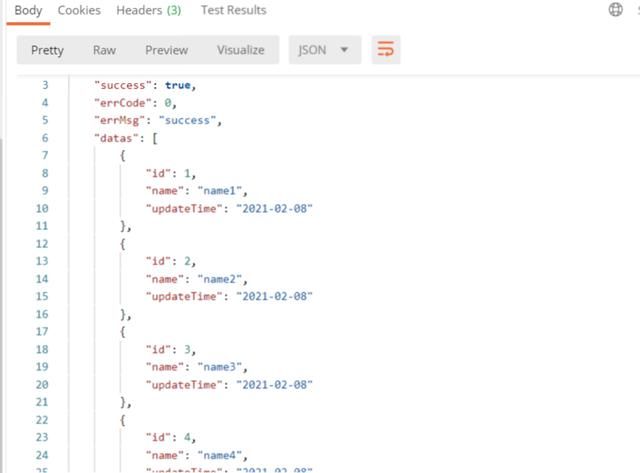This screenshot has width=640, height=473.
Task: Click the true value for success
Action: (179, 86)
